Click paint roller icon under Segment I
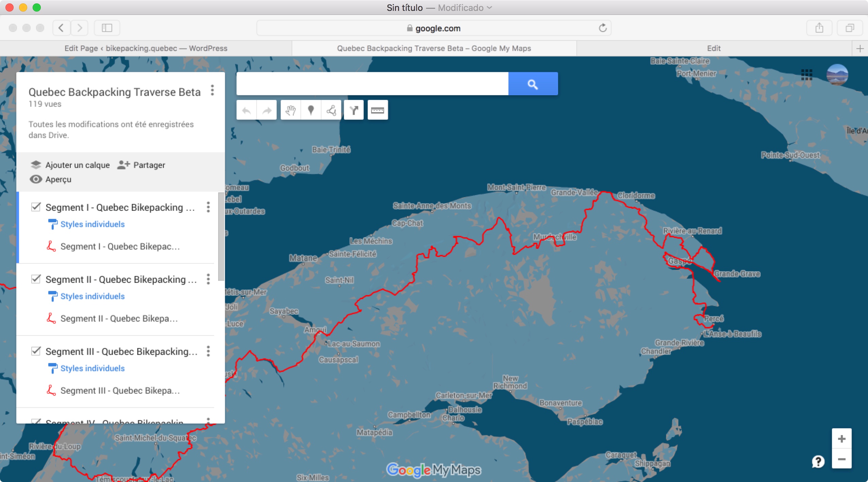The image size is (868, 482). [x=52, y=224]
